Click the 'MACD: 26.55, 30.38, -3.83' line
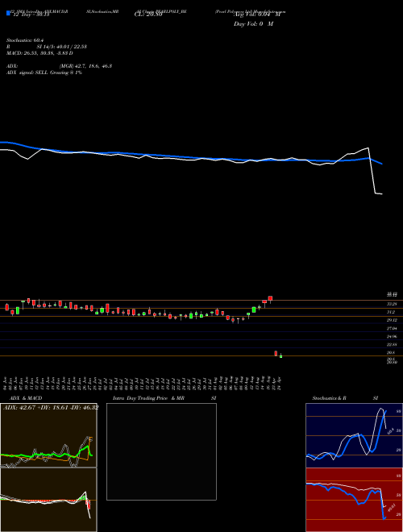This screenshot has height=532, width=403. point(39,53)
